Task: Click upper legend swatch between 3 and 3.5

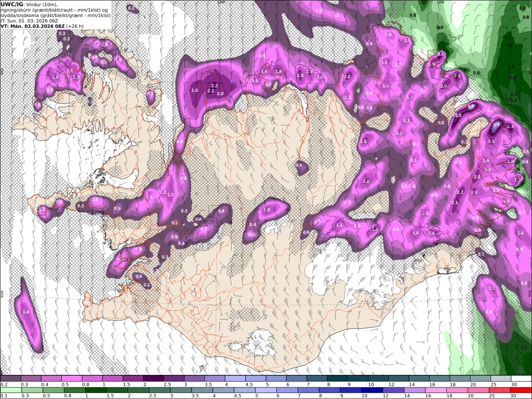Action: (x=194, y=378)
